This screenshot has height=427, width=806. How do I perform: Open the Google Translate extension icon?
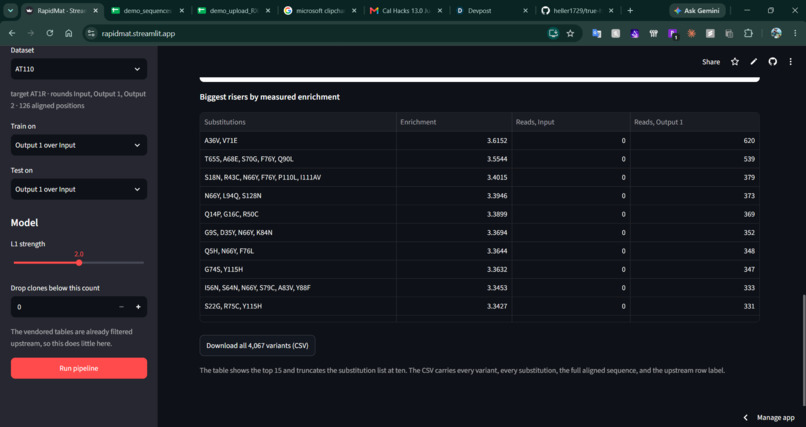pyautogui.click(x=596, y=33)
